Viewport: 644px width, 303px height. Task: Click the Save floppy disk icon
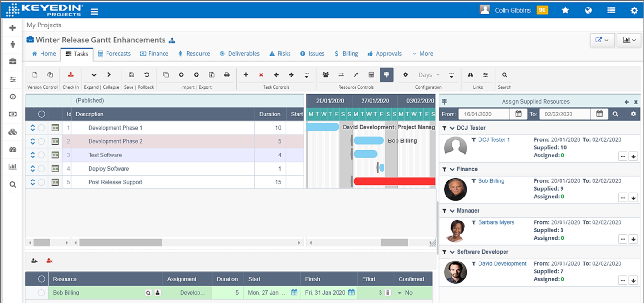point(132,74)
